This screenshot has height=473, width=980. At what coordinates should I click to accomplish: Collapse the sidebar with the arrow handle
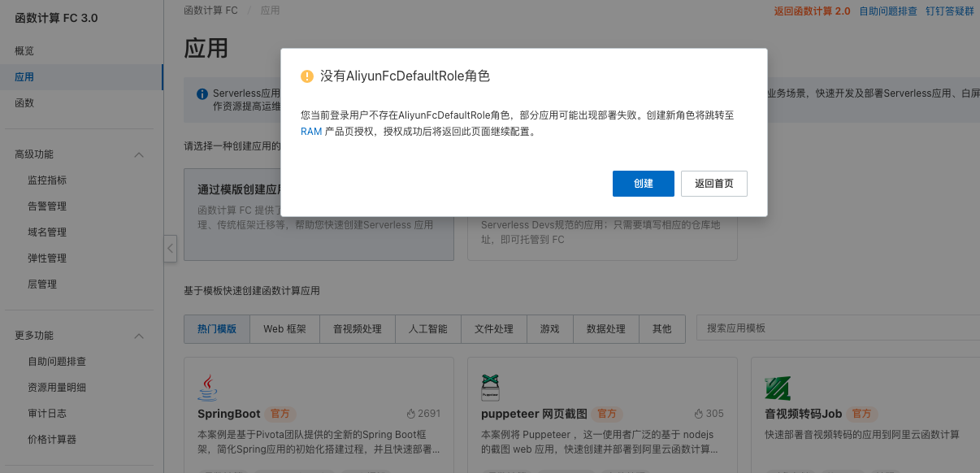[x=170, y=249]
